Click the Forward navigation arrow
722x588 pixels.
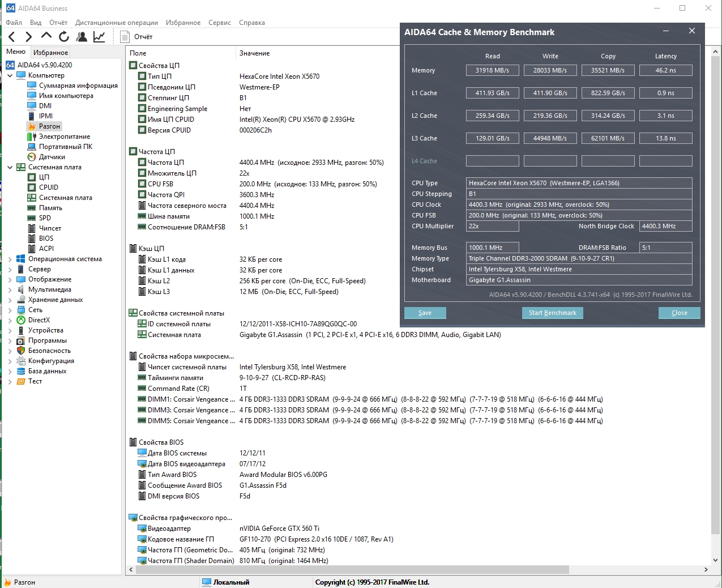pos(29,37)
